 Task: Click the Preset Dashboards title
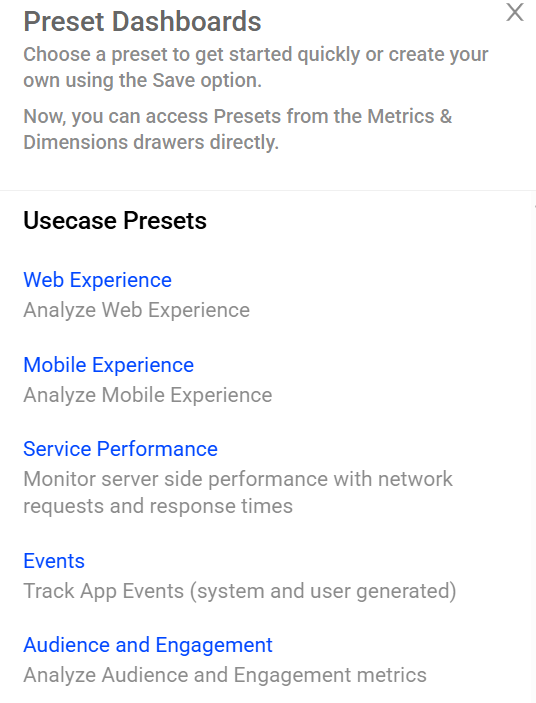click(142, 22)
